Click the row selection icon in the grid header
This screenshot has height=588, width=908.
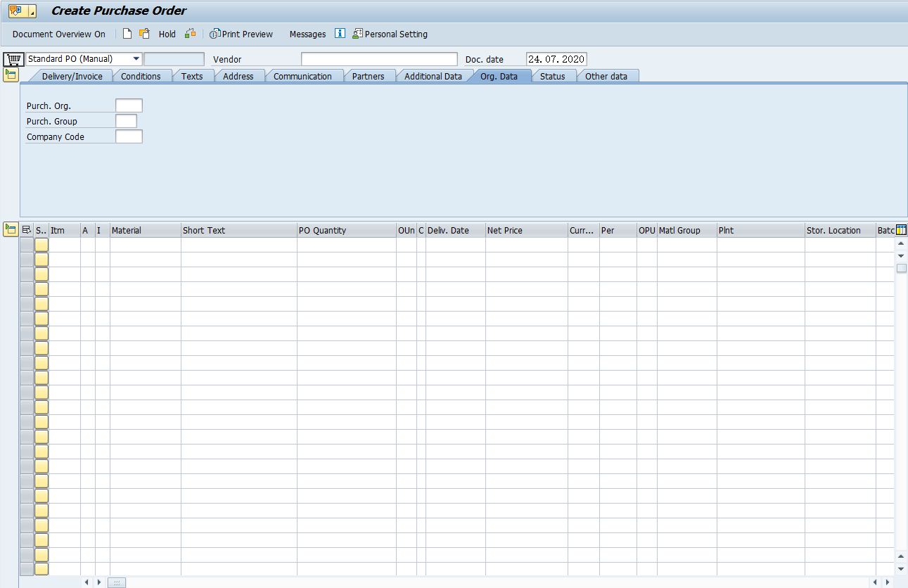(x=25, y=229)
